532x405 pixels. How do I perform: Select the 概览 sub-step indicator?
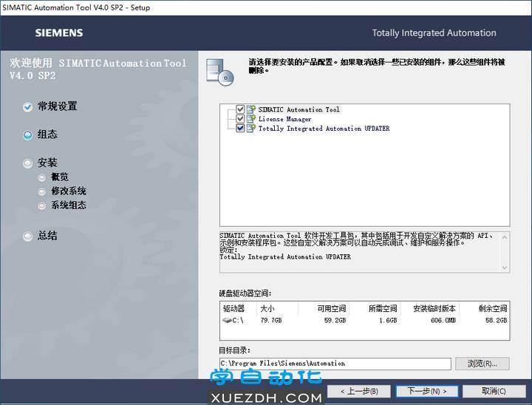(41, 177)
